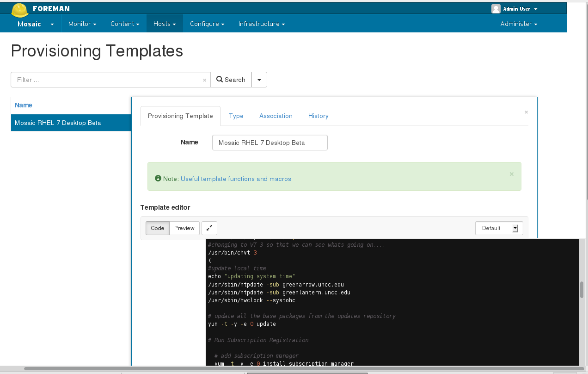Open Useful template functions and macros link
The width and height of the screenshot is (588, 374).
click(236, 179)
